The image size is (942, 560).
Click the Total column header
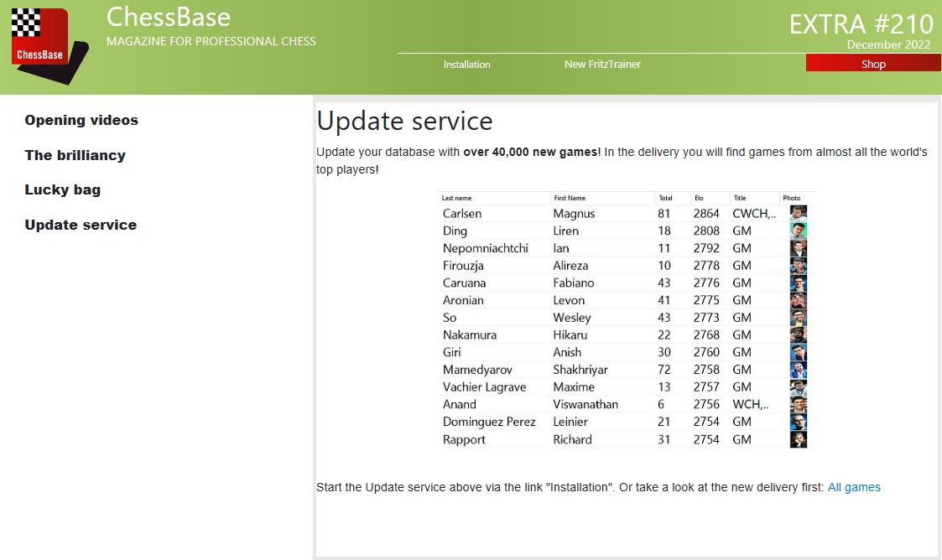[665, 198]
